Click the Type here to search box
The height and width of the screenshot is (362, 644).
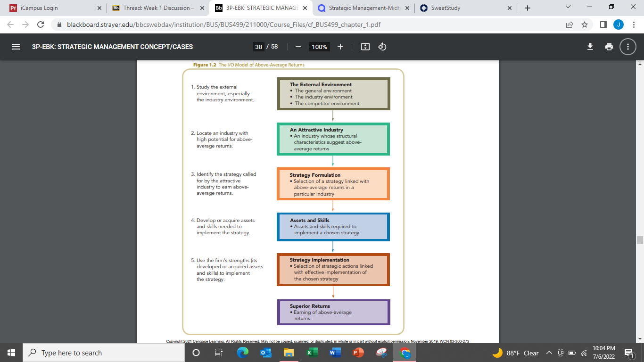[x=104, y=353]
